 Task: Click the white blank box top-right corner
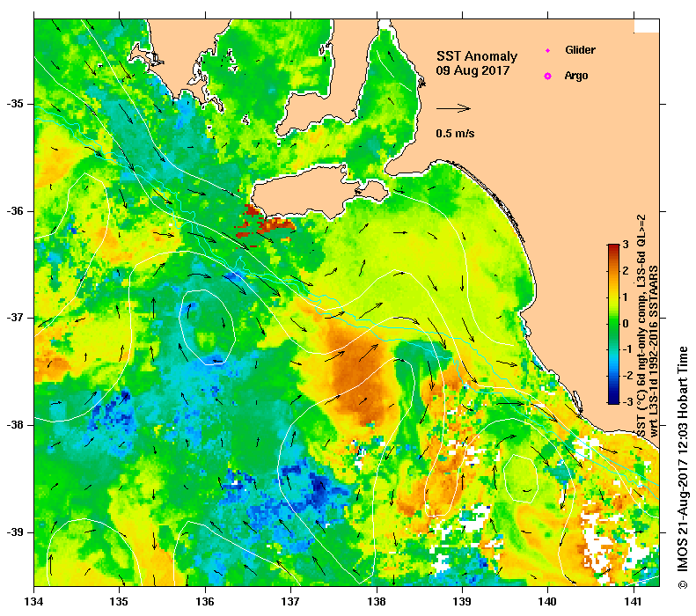tap(646, 26)
